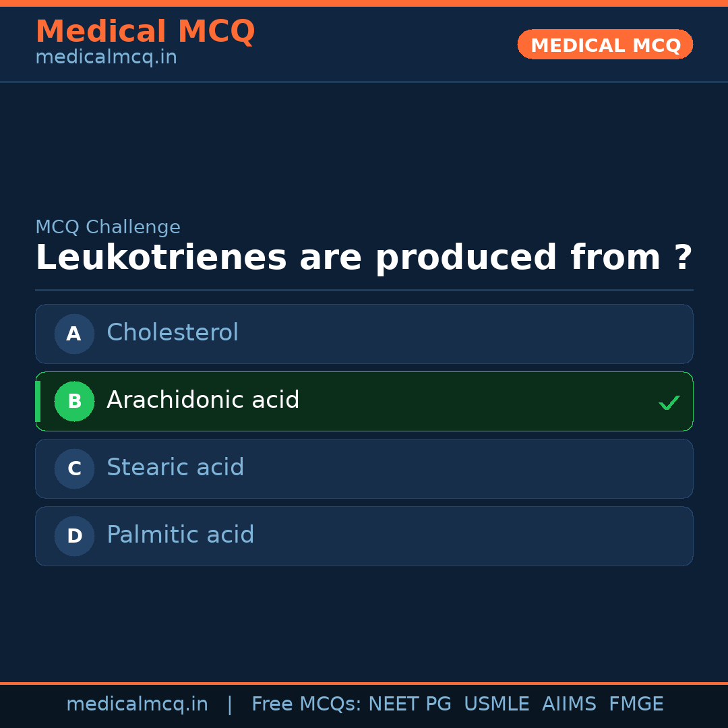
Task: Open the medicalmcq.in link under the title
Action: [x=106, y=57]
